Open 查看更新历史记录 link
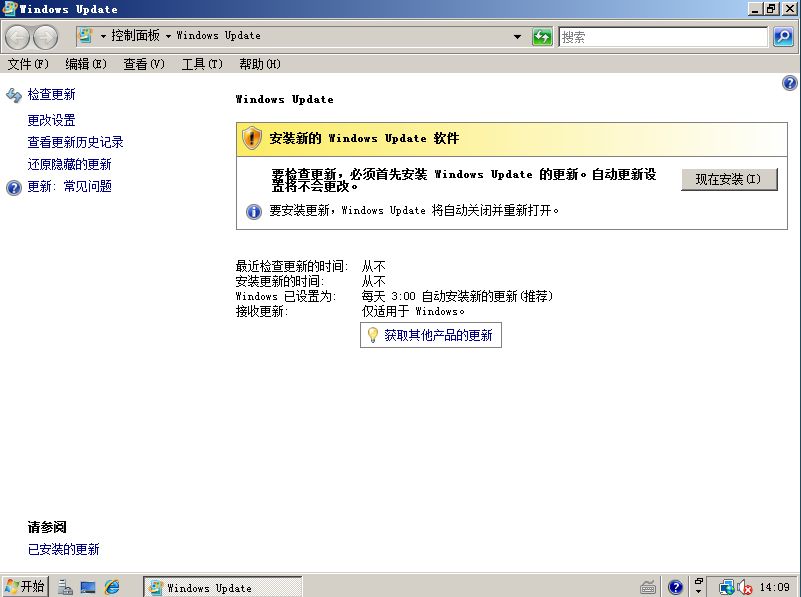 [76, 142]
